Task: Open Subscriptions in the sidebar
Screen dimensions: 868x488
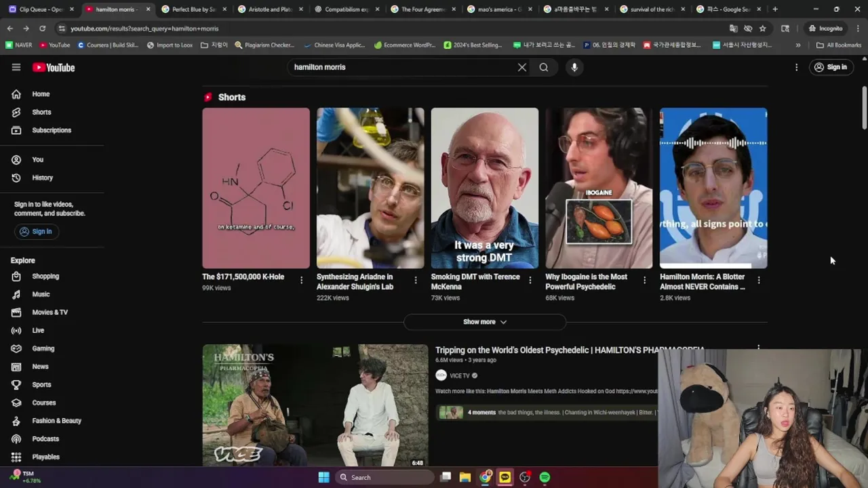Action: 53,130
